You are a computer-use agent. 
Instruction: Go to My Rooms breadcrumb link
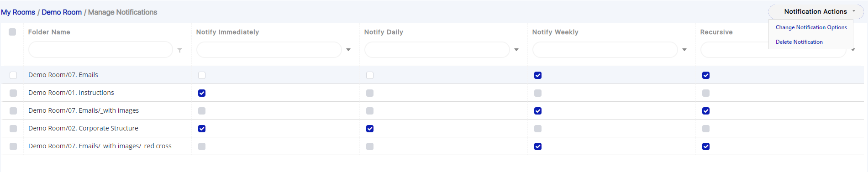[18, 12]
